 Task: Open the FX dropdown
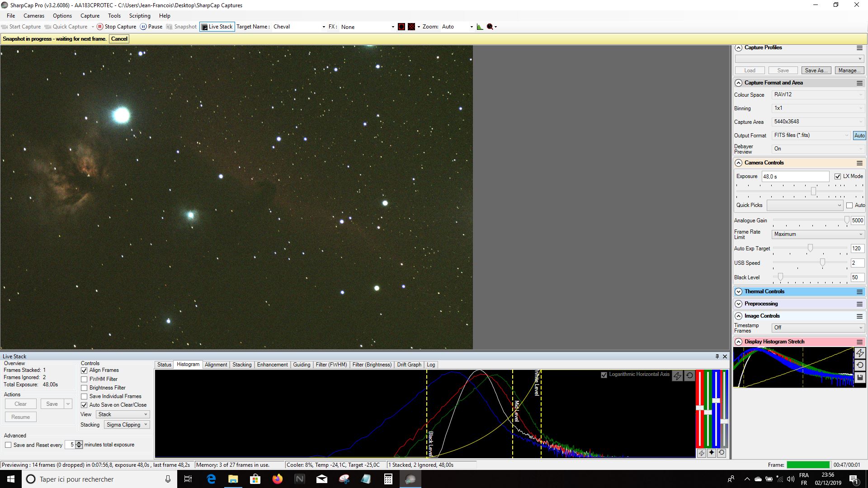(x=367, y=27)
